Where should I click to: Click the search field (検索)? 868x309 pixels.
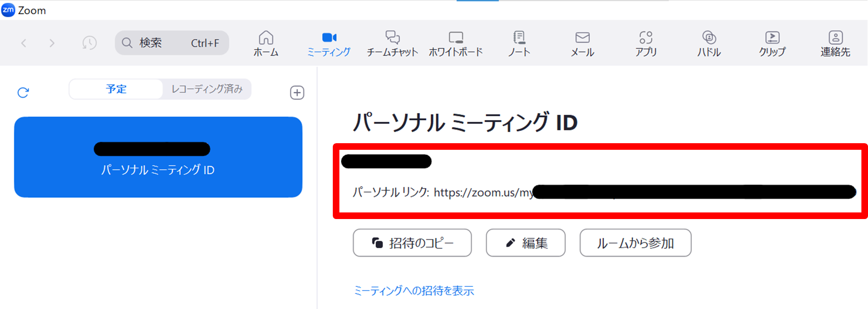point(172,43)
